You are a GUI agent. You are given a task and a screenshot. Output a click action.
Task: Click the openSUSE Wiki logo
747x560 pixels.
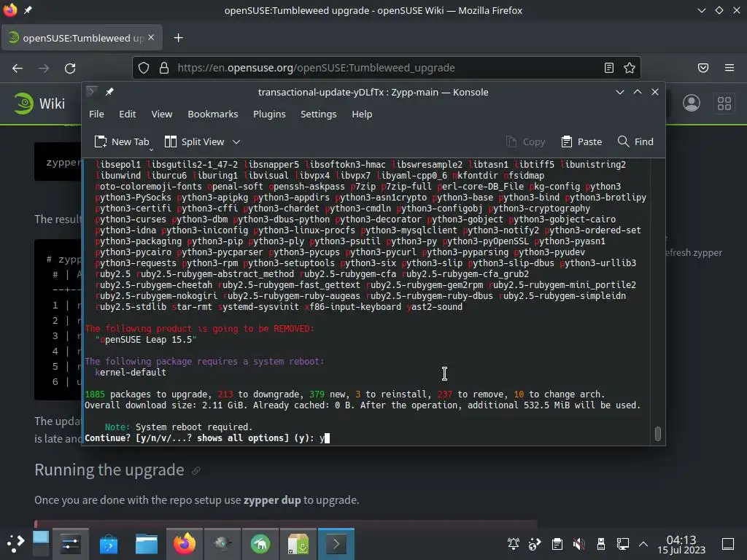point(39,104)
